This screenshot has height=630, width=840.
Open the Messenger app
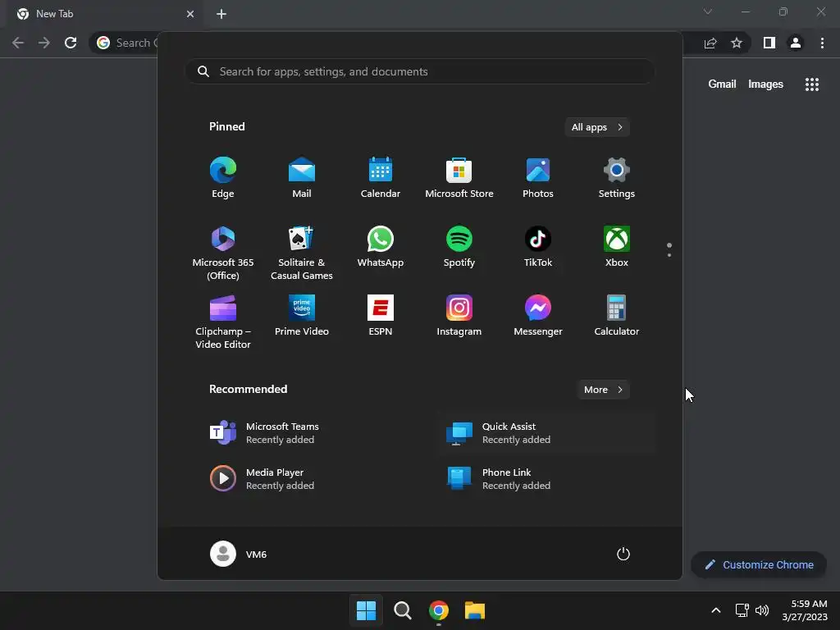tap(538, 316)
